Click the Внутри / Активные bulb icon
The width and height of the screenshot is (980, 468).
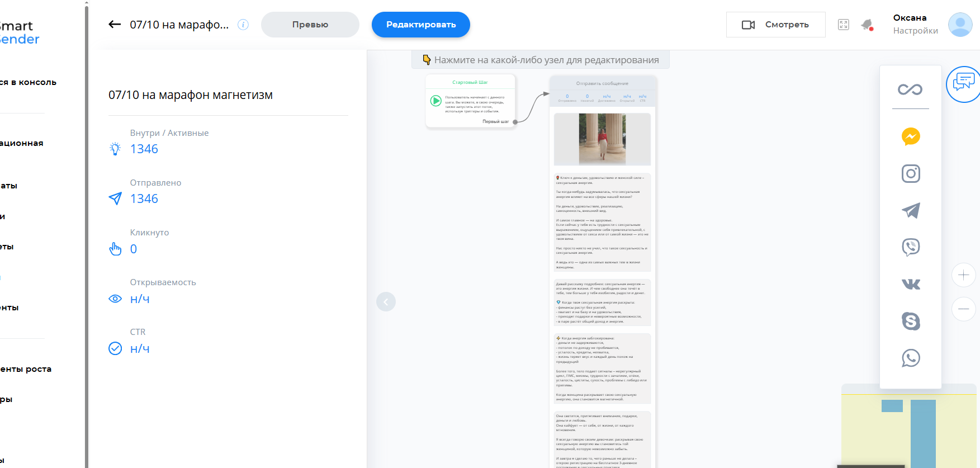point(115,149)
